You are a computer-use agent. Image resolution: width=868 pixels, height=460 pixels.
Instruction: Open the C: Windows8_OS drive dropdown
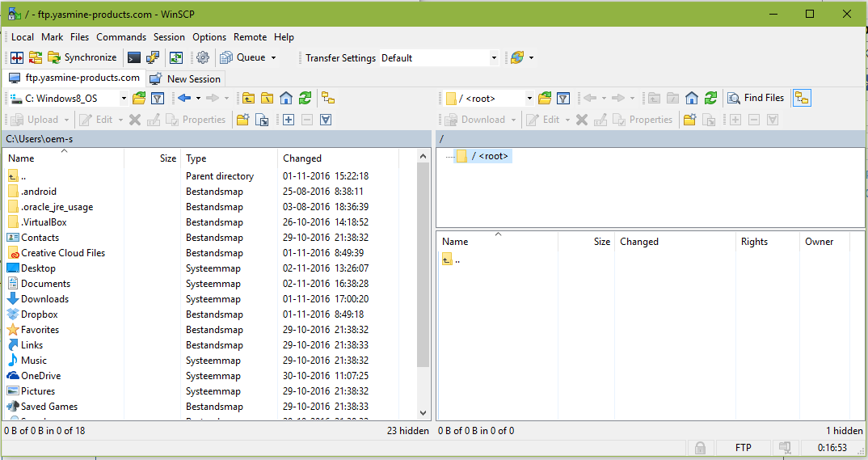(124, 99)
